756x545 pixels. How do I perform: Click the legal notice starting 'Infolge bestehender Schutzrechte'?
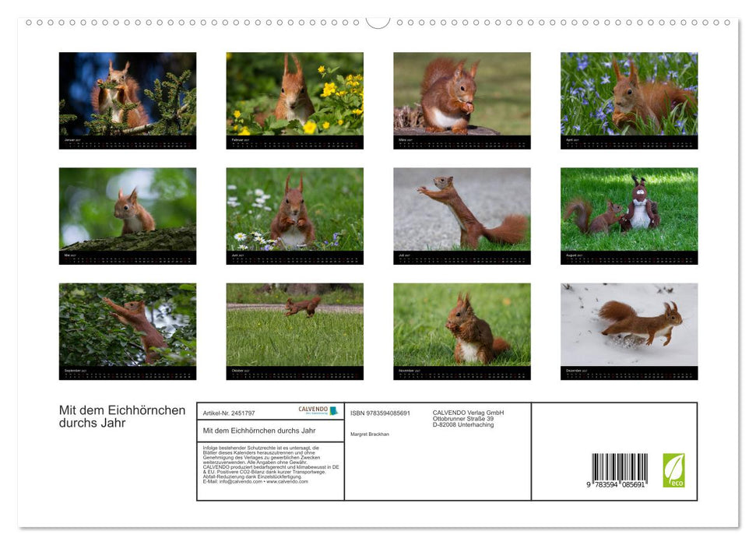(x=270, y=465)
